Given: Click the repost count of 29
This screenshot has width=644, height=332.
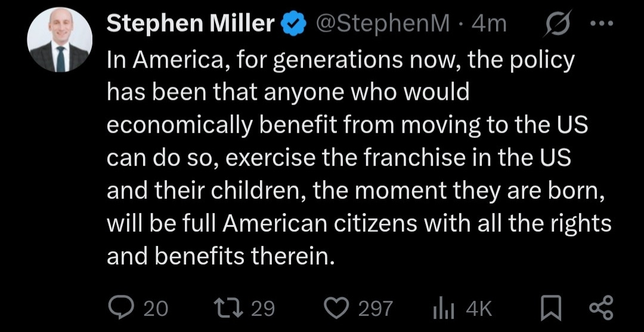Looking at the screenshot, I should click(262, 308).
